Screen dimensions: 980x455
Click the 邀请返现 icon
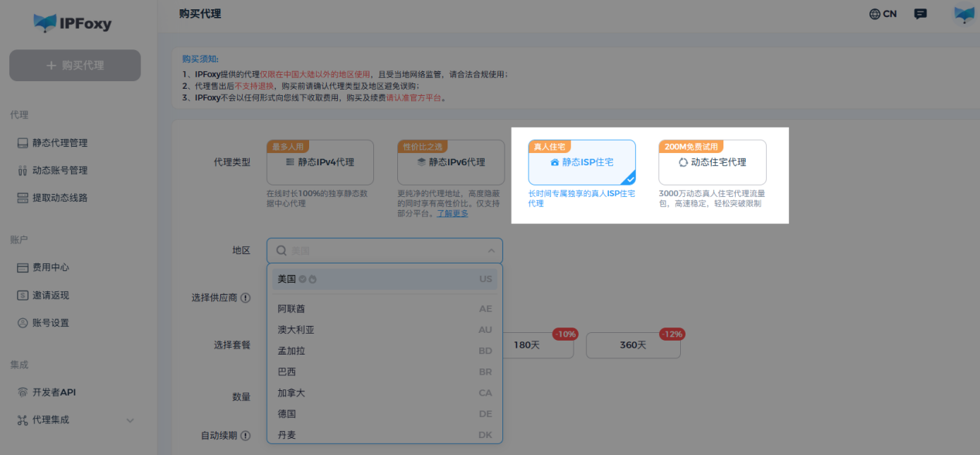22,295
